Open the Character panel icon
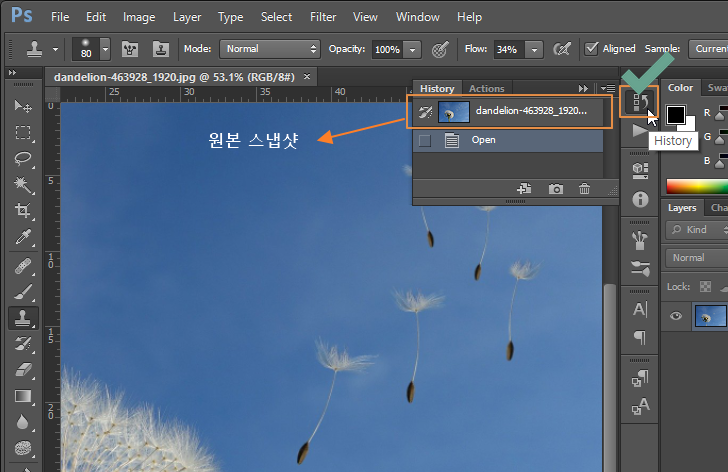This screenshot has height=472, width=728. tap(640, 309)
